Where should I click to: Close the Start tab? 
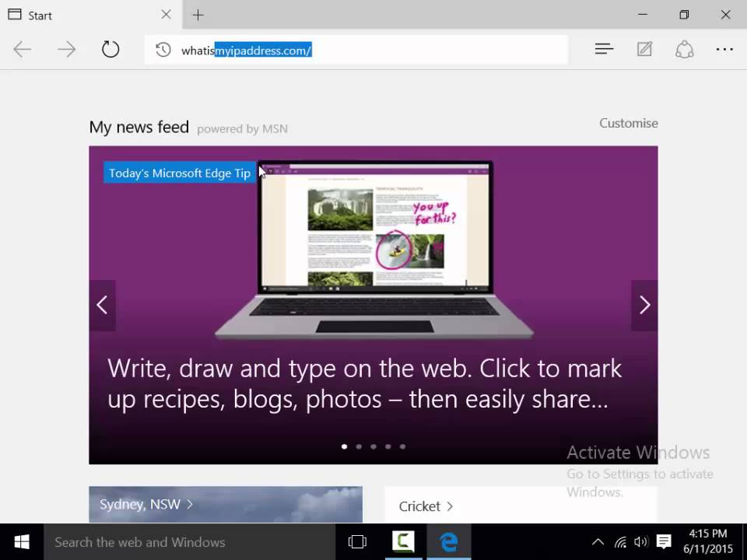coord(166,15)
